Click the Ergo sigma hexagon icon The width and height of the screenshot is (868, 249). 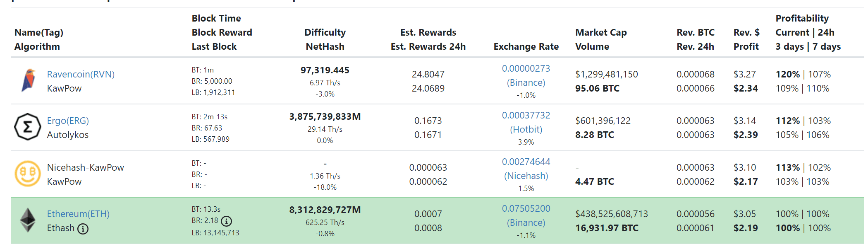pos(28,127)
